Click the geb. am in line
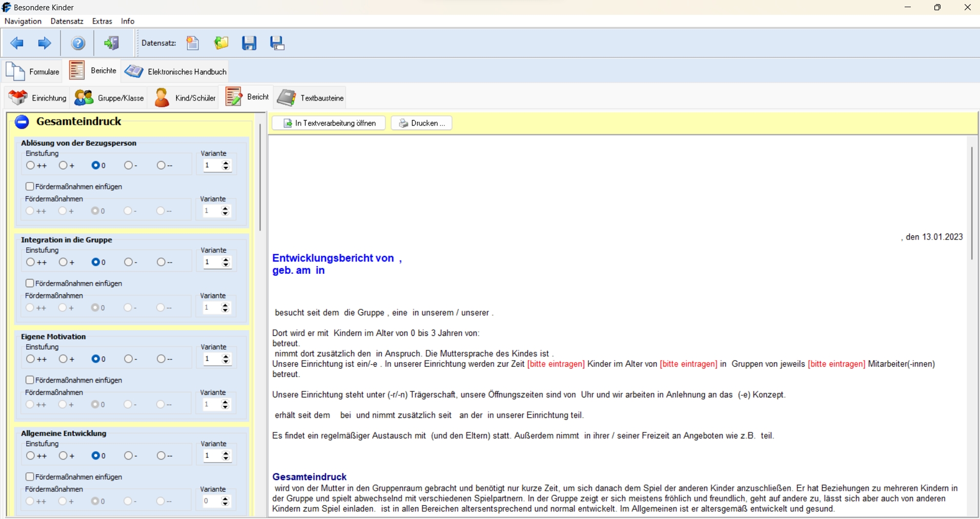Image resolution: width=980 pixels, height=519 pixels. [298, 270]
